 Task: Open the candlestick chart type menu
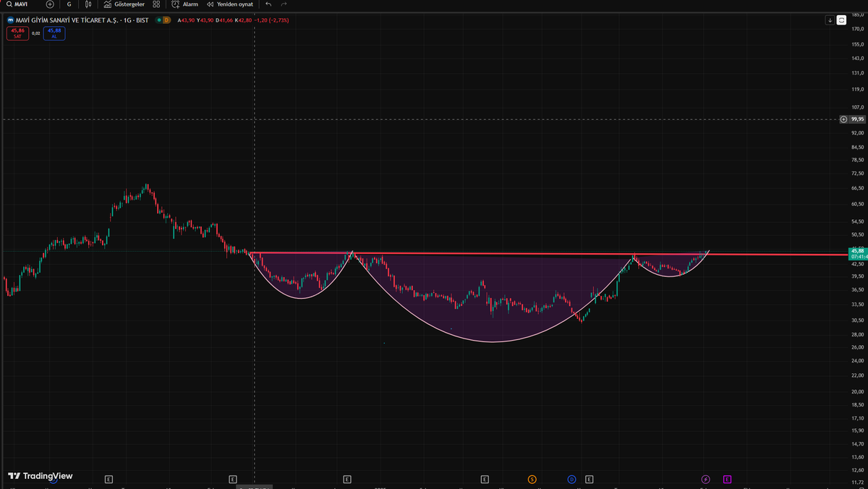coord(88,4)
